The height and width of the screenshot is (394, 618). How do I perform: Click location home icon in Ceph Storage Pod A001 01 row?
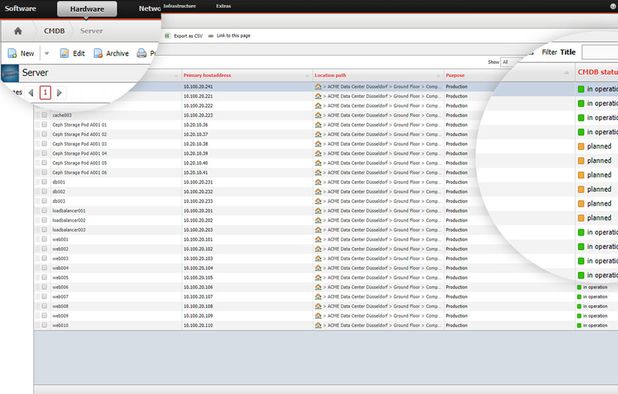[318, 125]
